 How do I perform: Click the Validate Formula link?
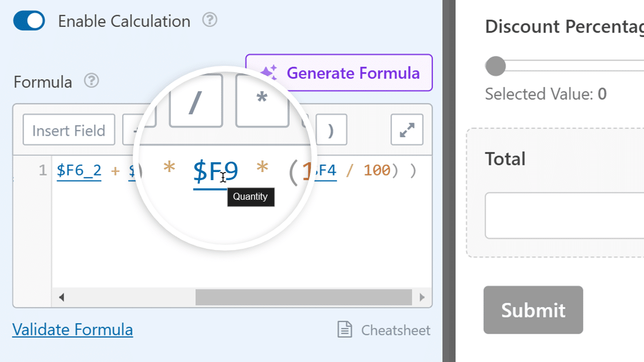click(x=72, y=330)
